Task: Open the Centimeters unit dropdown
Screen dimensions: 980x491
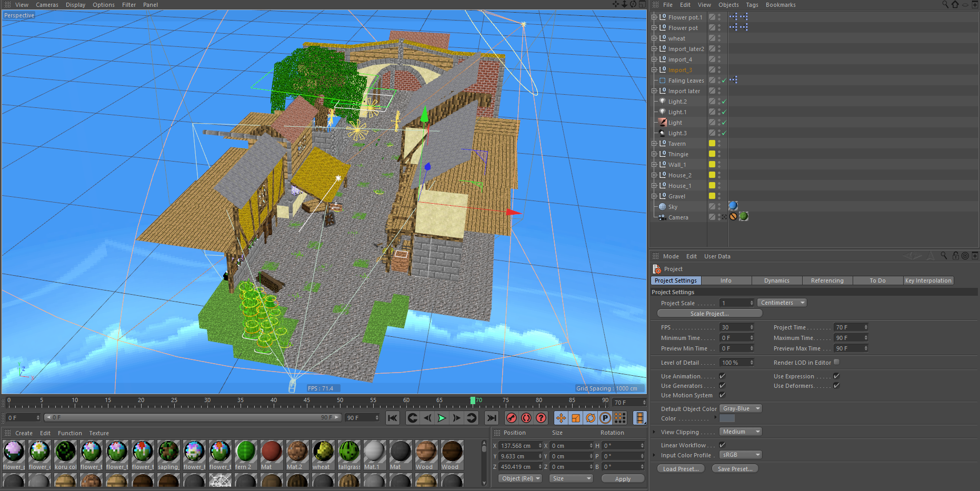Action: [x=782, y=303]
